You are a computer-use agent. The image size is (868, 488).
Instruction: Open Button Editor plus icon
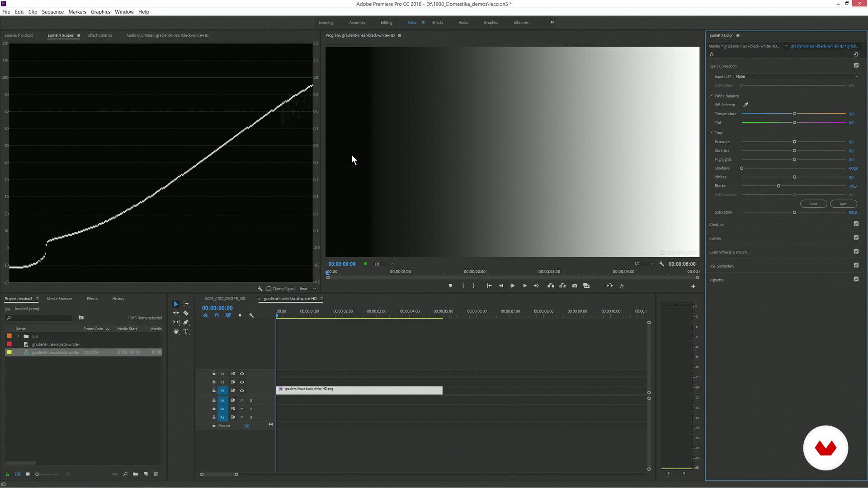tap(693, 286)
